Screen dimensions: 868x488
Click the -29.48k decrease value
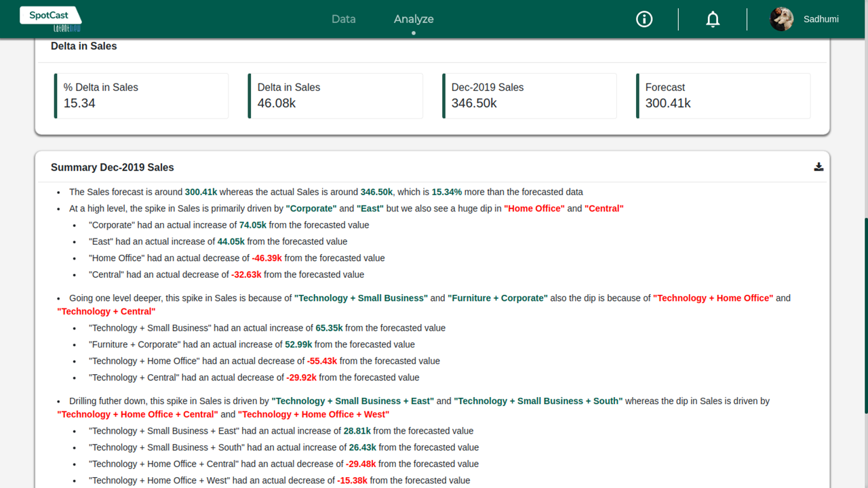click(x=361, y=464)
